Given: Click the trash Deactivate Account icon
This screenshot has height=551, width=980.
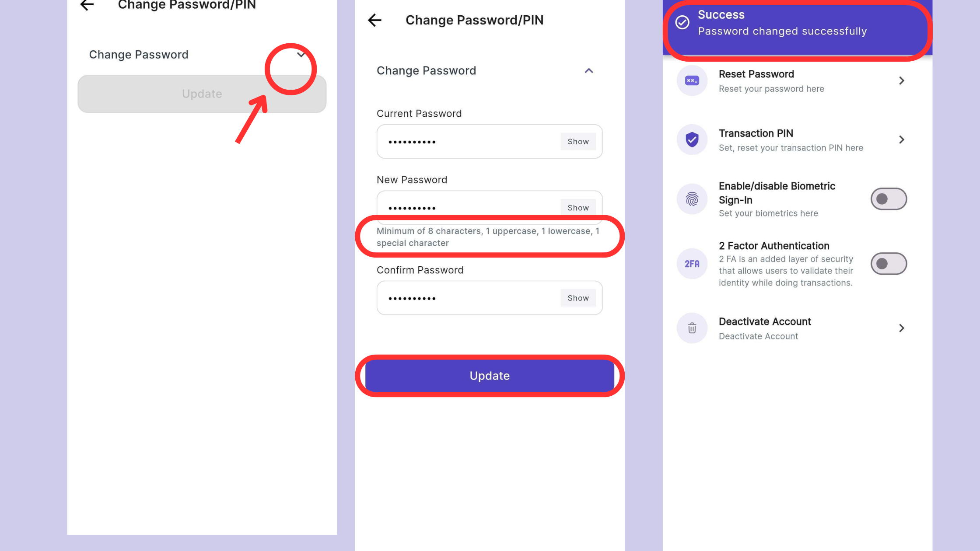Looking at the screenshot, I should (x=692, y=328).
